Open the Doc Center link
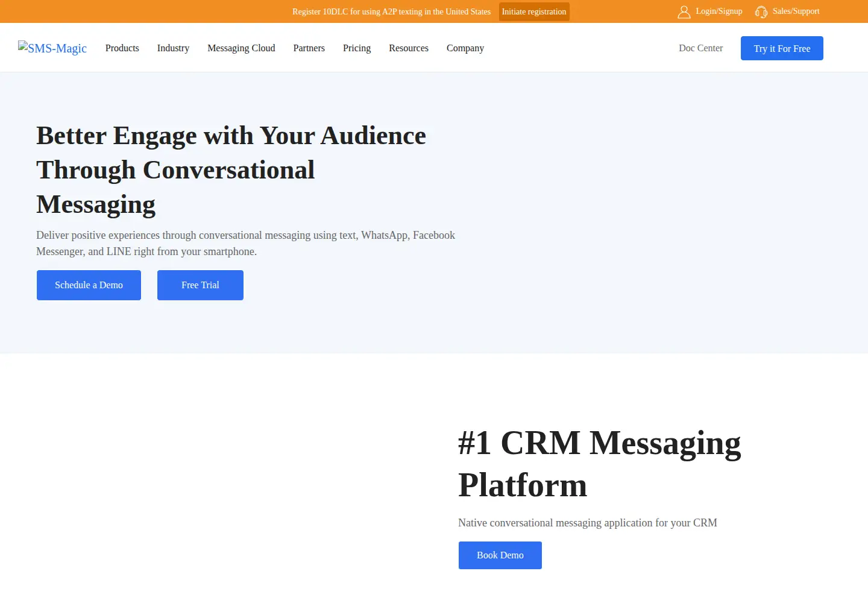The width and height of the screenshot is (868, 603). point(701,48)
